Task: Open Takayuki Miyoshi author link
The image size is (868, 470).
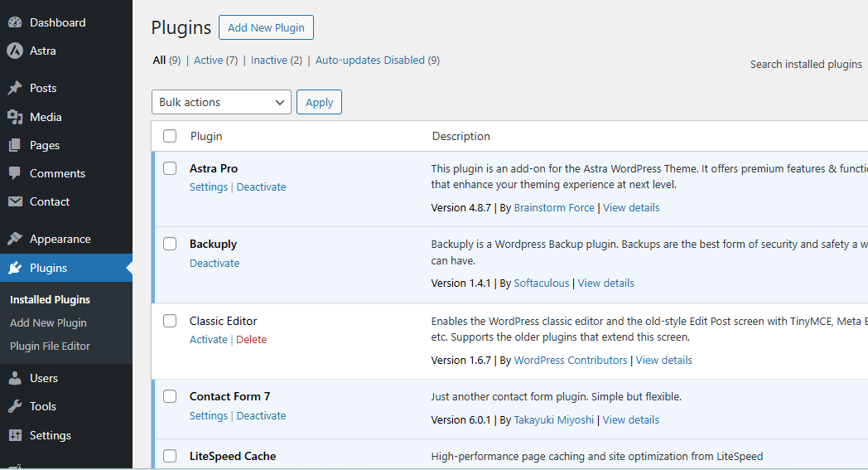Action: (x=553, y=420)
